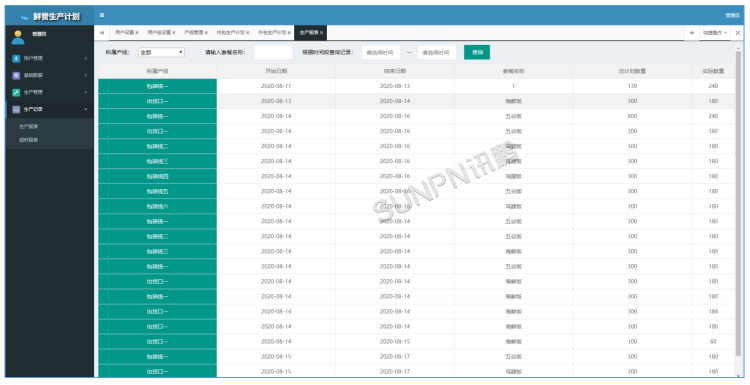Click the fullscreen icon at tab bar end

point(738,33)
